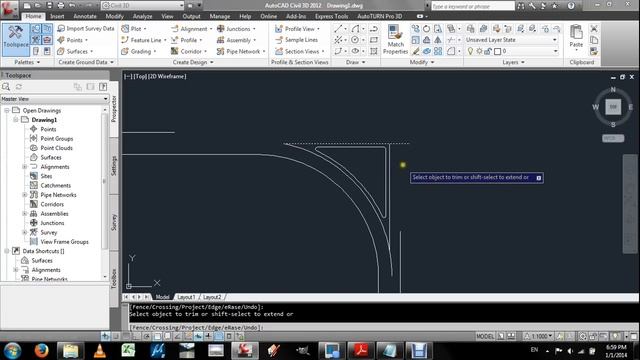Select Points in Prospector tree
The width and height of the screenshot is (640, 360).
click(x=48, y=129)
